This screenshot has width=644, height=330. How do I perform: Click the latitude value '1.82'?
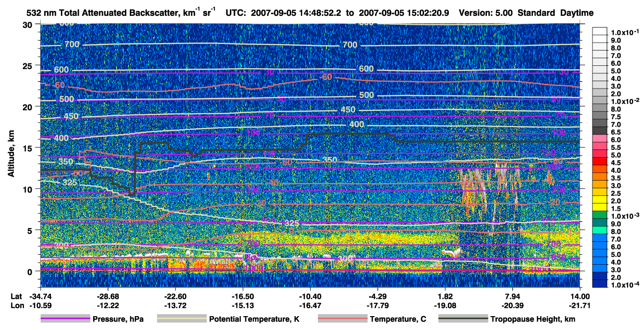[445, 296]
